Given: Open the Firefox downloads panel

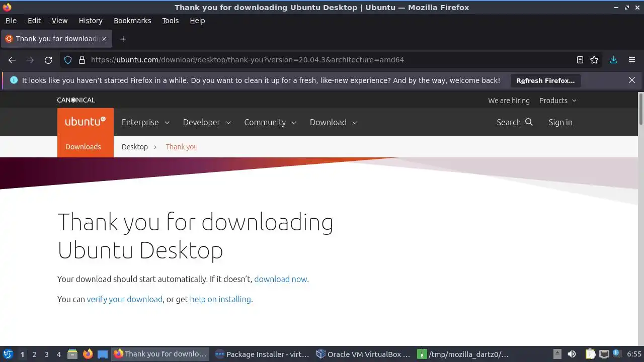Looking at the screenshot, I should coord(613,60).
